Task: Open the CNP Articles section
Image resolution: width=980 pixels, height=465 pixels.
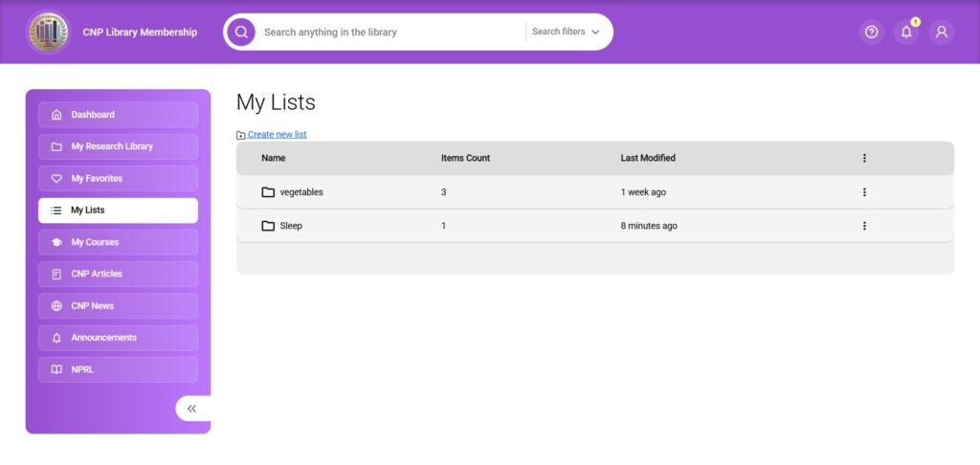Action: click(118, 274)
